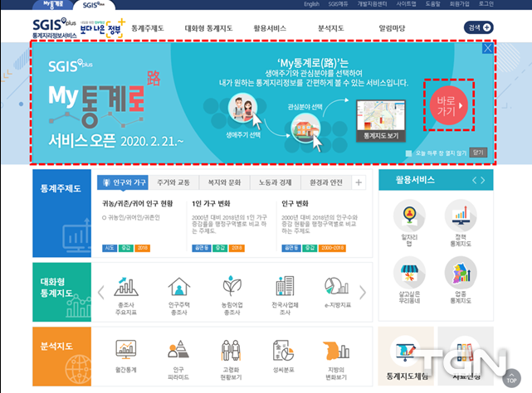The image size is (532, 393).
Task: Click the 개발지원센터 link
Action: [x=372, y=4]
